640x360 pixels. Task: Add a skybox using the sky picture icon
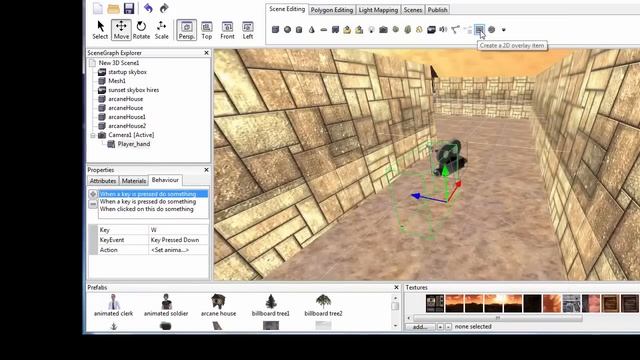pyautogui.click(x=431, y=29)
